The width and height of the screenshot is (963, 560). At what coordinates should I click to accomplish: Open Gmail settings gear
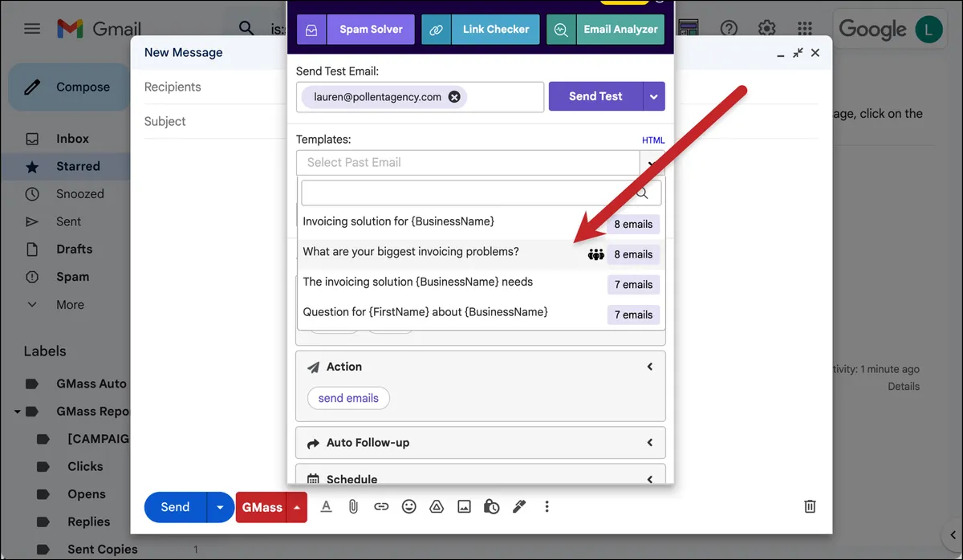tap(767, 29)
